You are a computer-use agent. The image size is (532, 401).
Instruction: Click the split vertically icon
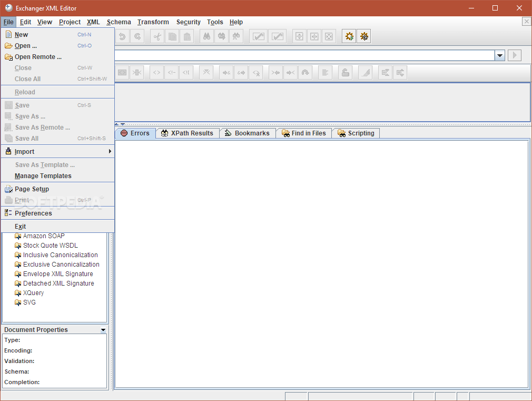pos(314,36)
